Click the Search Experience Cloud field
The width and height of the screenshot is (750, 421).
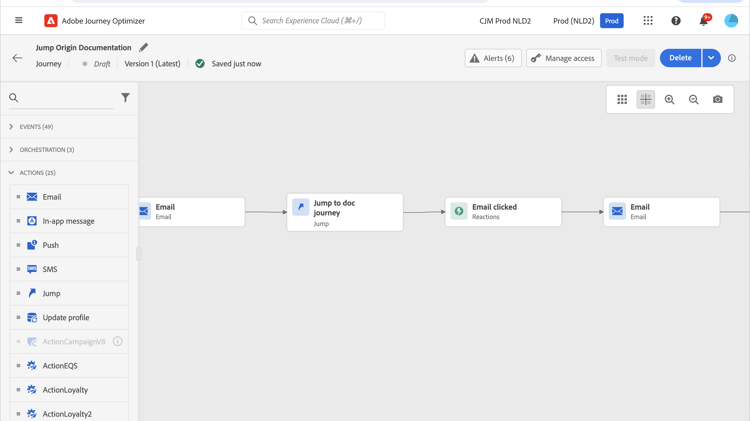tap(313, 20)
